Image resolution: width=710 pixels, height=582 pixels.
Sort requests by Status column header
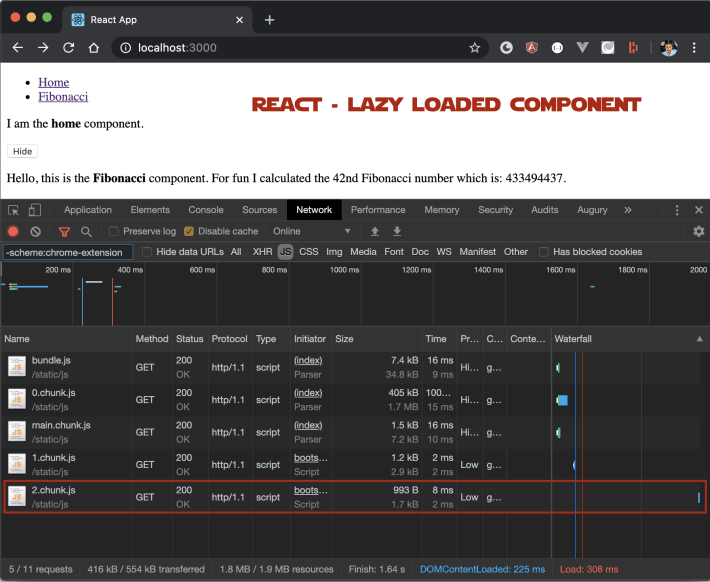click(x=190, y=339)
